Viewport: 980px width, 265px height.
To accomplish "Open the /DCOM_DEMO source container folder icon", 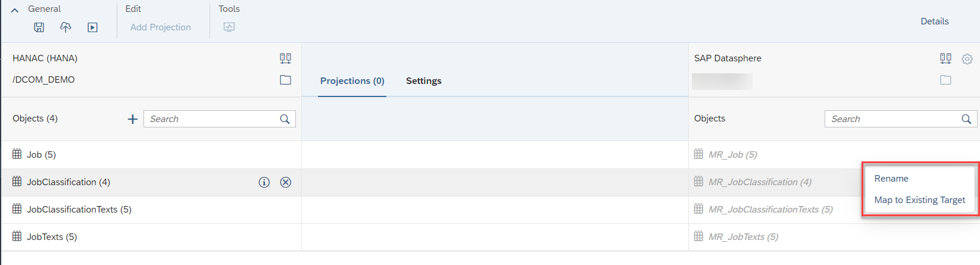I will pyautogui.click(x=286, y=80).
